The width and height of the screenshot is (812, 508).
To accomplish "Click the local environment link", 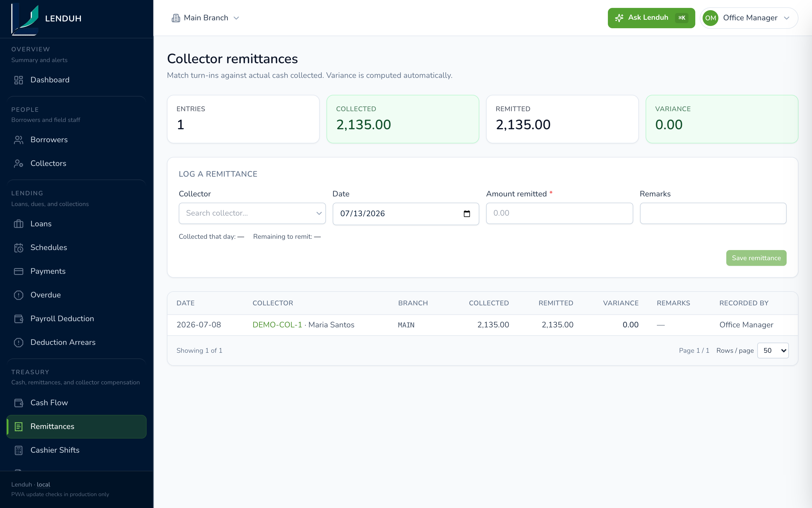I will tap(43, 485).
